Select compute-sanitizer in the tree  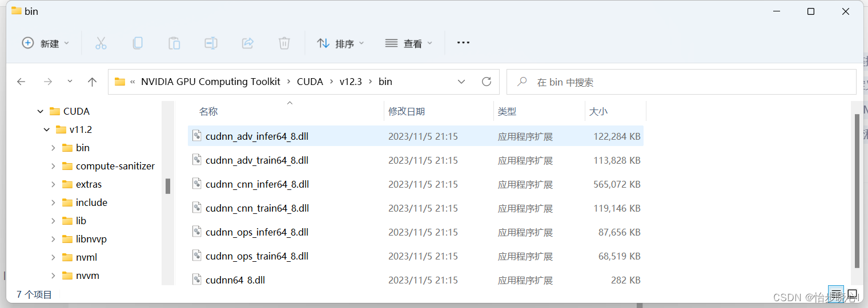coord(108,166)
